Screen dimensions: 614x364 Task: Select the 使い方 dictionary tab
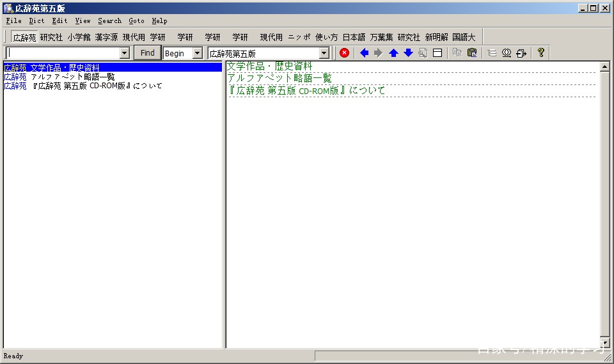pos(326,37)
